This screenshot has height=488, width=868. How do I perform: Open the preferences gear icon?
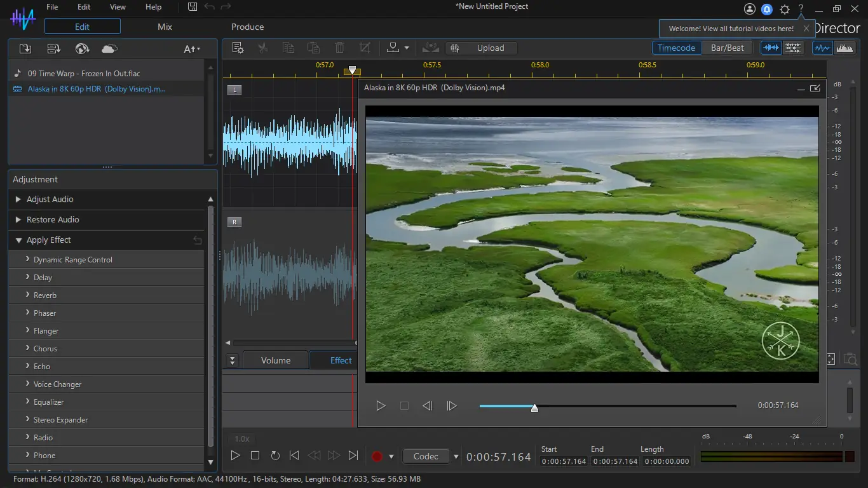pos(785,9)
